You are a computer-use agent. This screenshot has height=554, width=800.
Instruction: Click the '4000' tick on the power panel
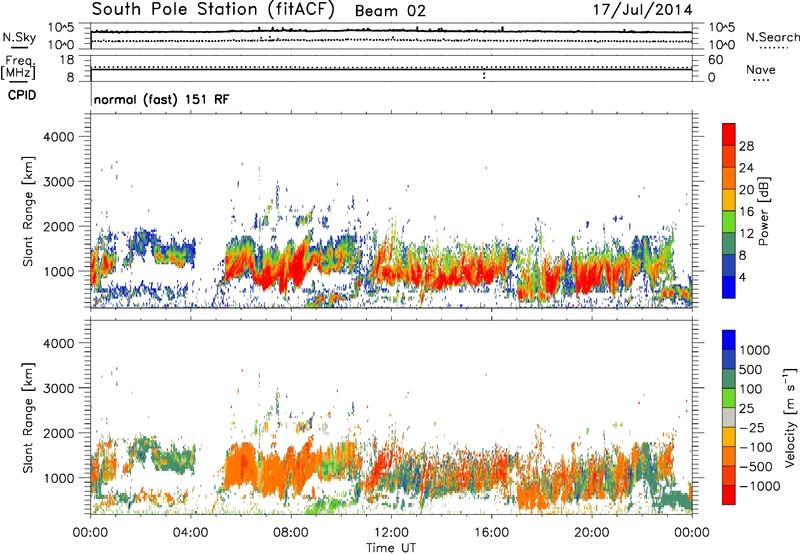59,137
